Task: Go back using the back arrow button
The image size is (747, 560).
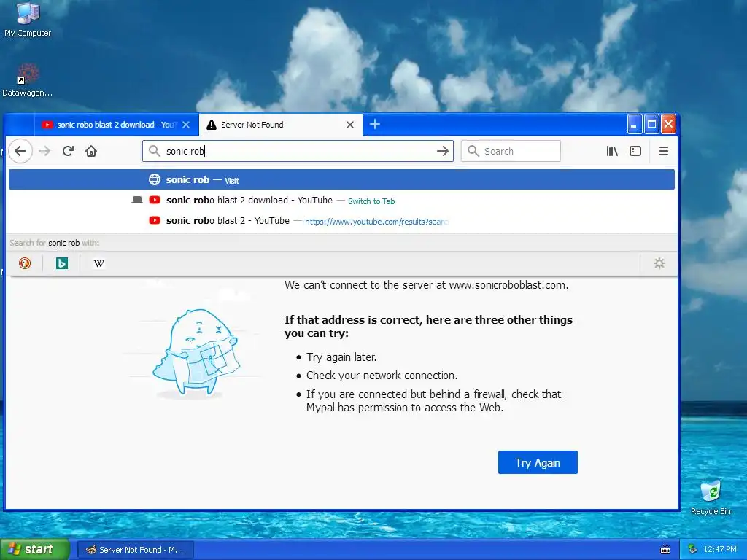Action: (x=20, y=151)
